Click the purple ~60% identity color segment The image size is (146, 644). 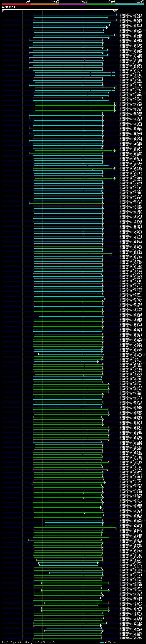click(x=73, y=4)
